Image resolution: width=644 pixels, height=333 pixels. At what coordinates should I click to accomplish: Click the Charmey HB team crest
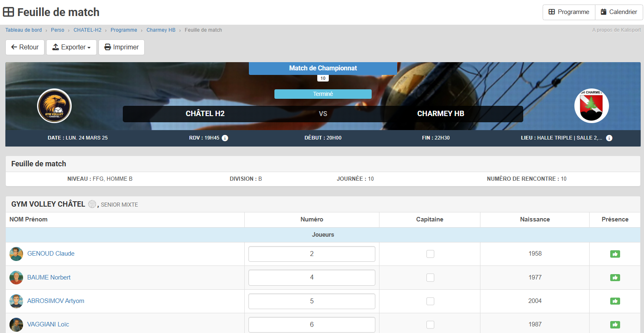pos(591,106)
